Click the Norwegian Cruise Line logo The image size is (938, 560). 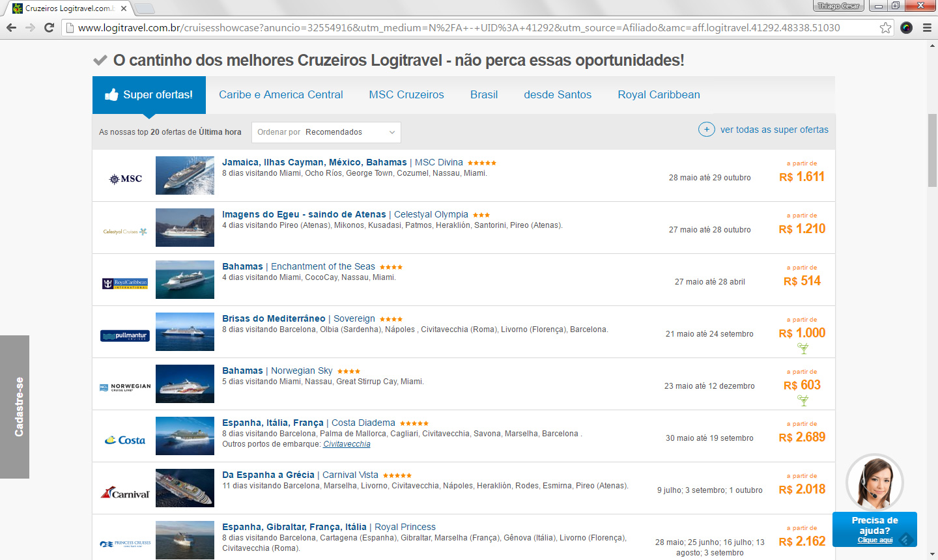125,387
